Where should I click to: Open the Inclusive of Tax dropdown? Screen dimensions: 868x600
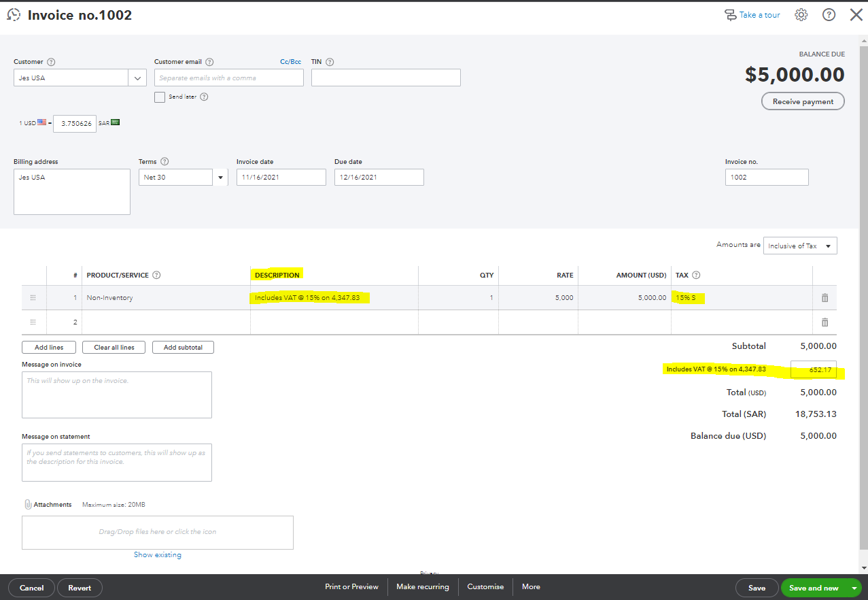(799, 246)
